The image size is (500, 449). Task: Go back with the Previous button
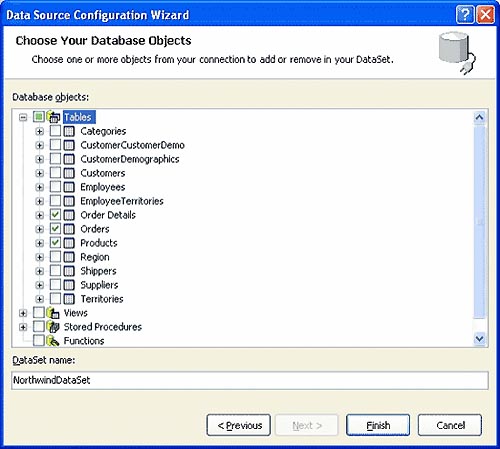tap(239, 425)
